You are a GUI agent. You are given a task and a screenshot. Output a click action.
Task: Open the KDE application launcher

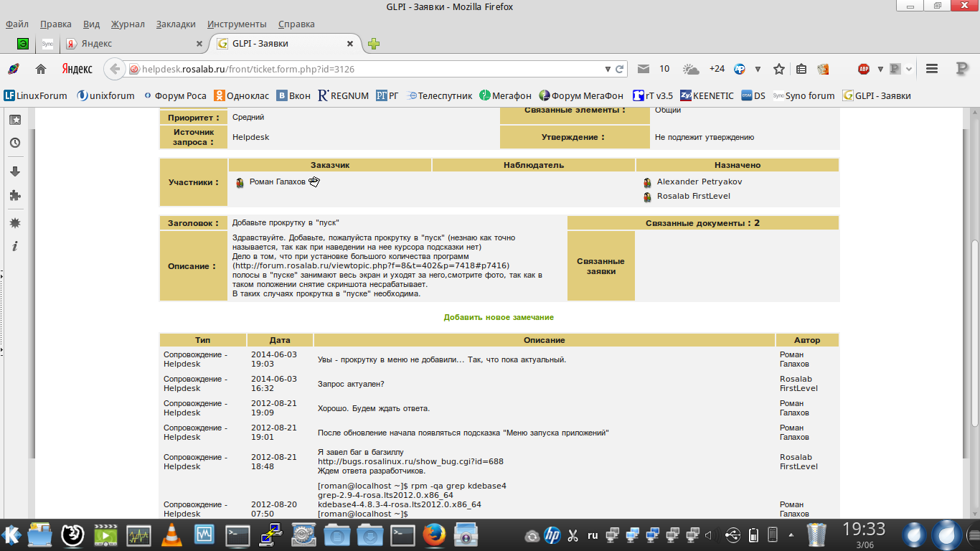[x=12, y=534]
